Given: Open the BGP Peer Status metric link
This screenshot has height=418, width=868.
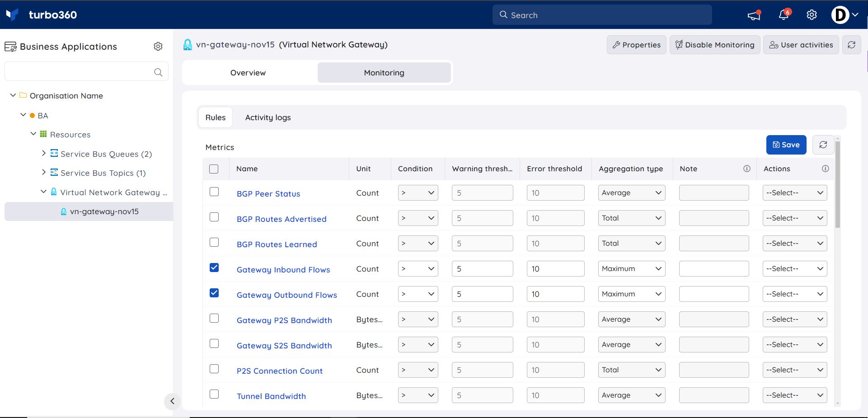Looking at the screenshot, I should pos(268,194).
